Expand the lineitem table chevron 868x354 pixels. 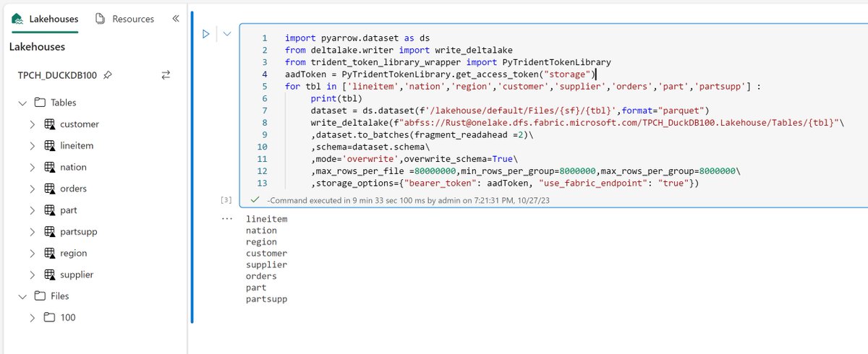point(33,146)
